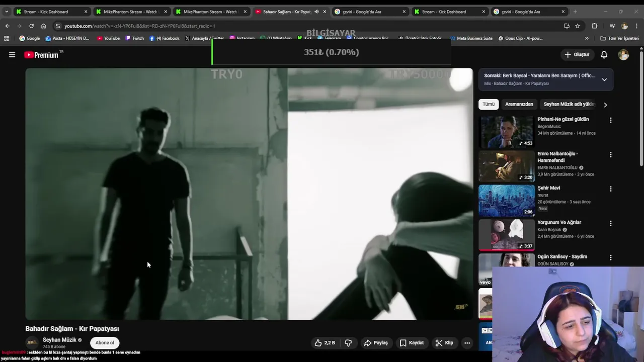Open options for Ogün Sanlısoy - Saydim
The image size is (644, 362).
pos(610,257)
